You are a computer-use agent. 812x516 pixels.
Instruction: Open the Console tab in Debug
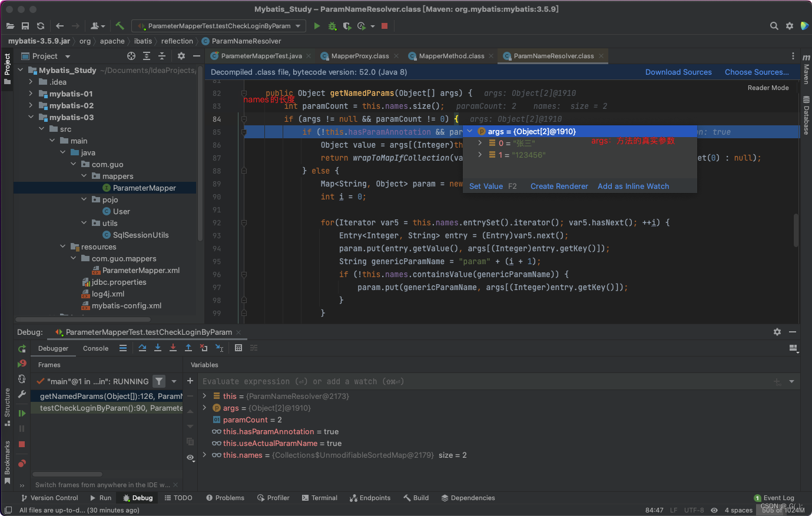tap(95, 348)
